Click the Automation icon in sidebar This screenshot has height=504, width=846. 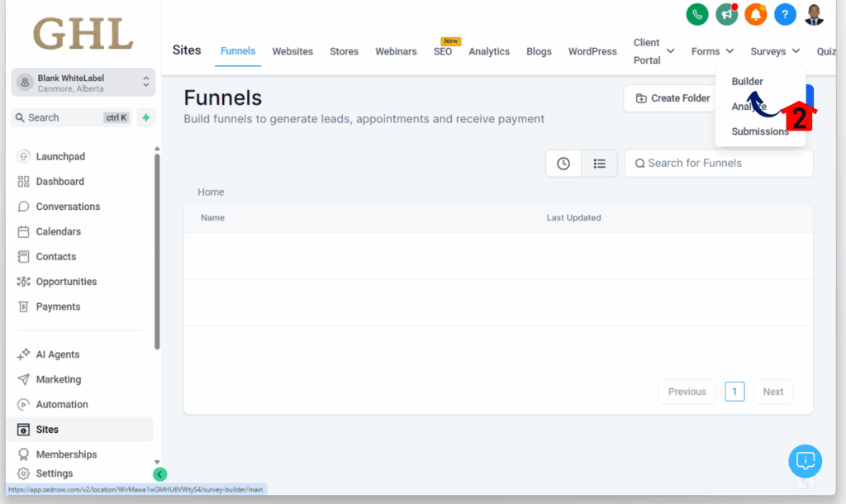pyautogui.click(x=23, y=404)
